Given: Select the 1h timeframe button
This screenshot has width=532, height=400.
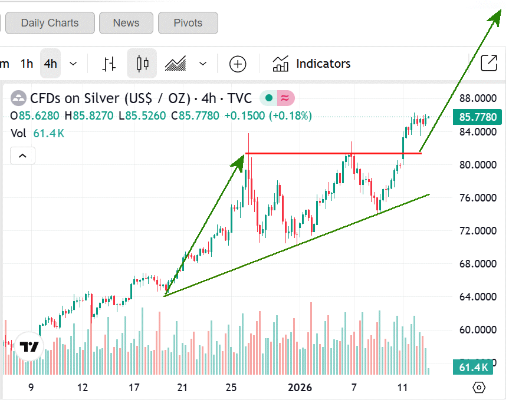Looking at the screenshot, I should (x=27, y=64).
